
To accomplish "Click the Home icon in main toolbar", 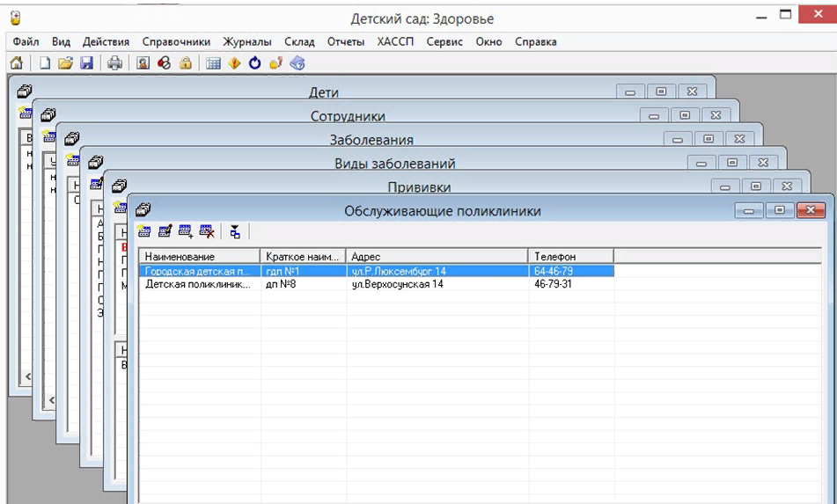I will (x=16, y=63).
